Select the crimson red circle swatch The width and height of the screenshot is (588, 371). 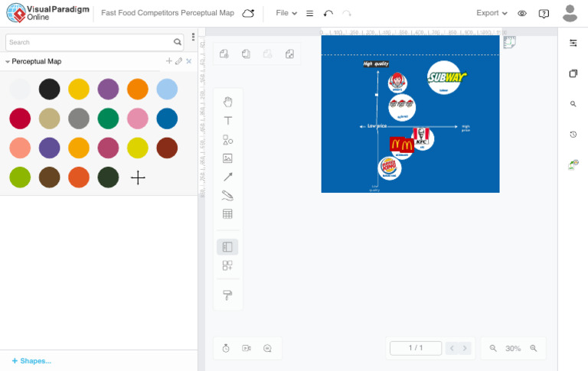(x=20, y=119)
